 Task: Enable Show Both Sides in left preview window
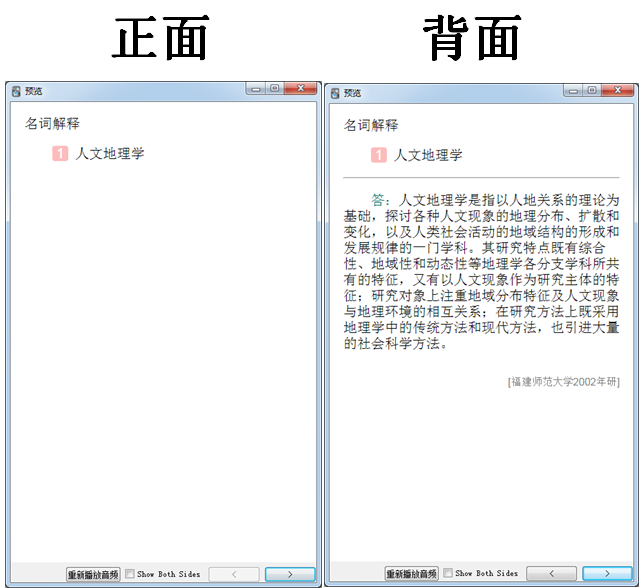coord(129,574)
